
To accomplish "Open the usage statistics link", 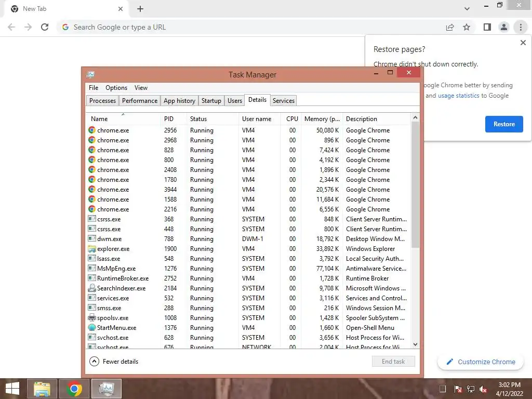I will click(x=458, y=96).
